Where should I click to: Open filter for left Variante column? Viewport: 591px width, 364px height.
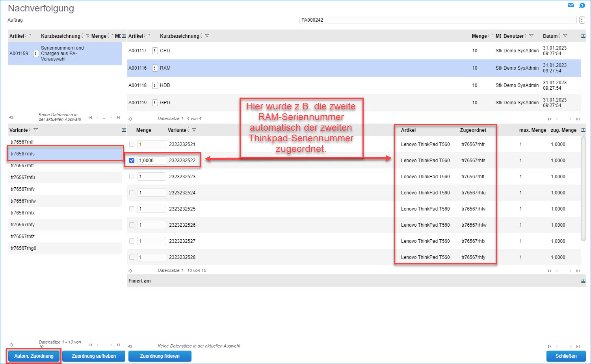click(x=36, y=130)
